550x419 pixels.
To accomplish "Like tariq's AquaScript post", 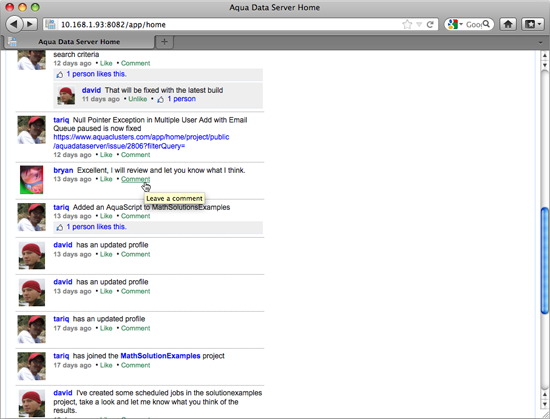I will coord(106,216).
